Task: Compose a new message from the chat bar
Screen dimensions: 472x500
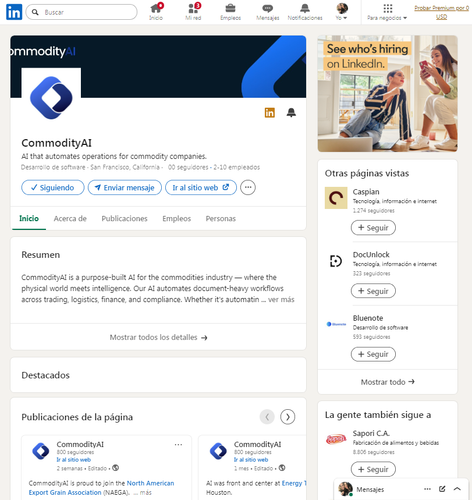Action: pos(442,489)
